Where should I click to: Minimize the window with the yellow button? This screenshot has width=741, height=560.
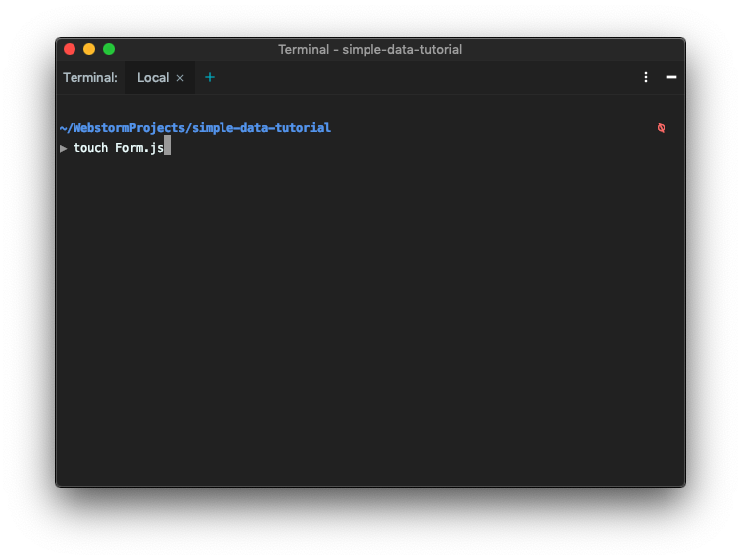point(89,49)
